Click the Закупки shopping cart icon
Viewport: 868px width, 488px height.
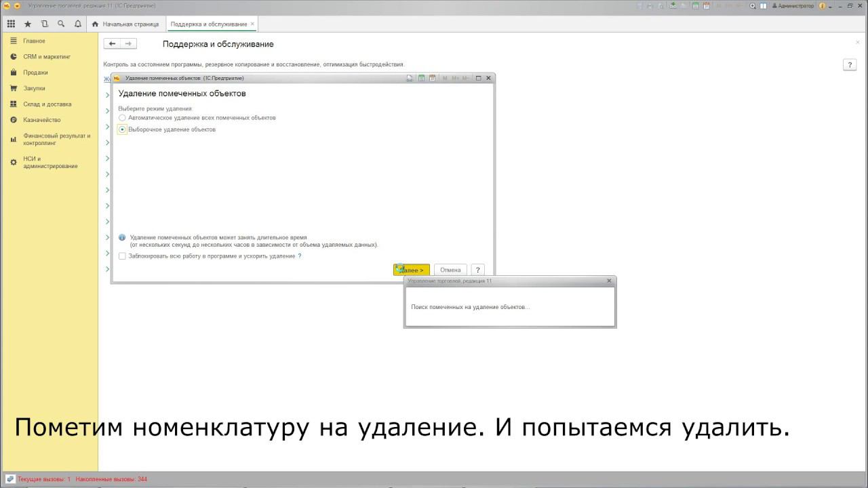(x=14, y=88)
